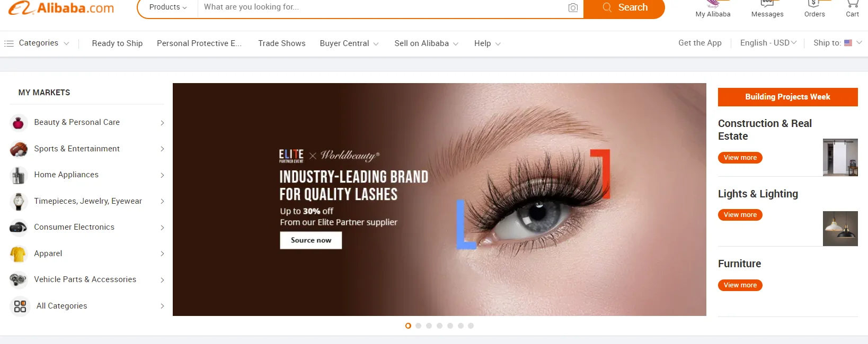Open the Buyer Central menu

(349, 43)
